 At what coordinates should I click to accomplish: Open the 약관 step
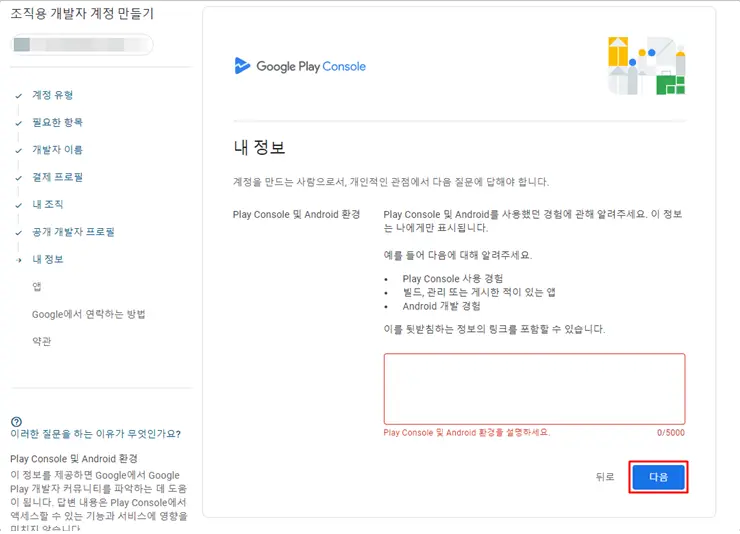(x=41, y=341)
